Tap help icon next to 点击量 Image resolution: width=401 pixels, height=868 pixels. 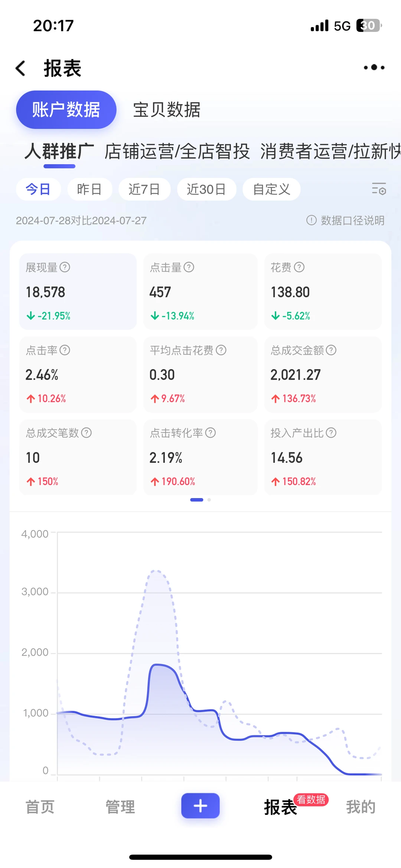(x=189, y=267)
